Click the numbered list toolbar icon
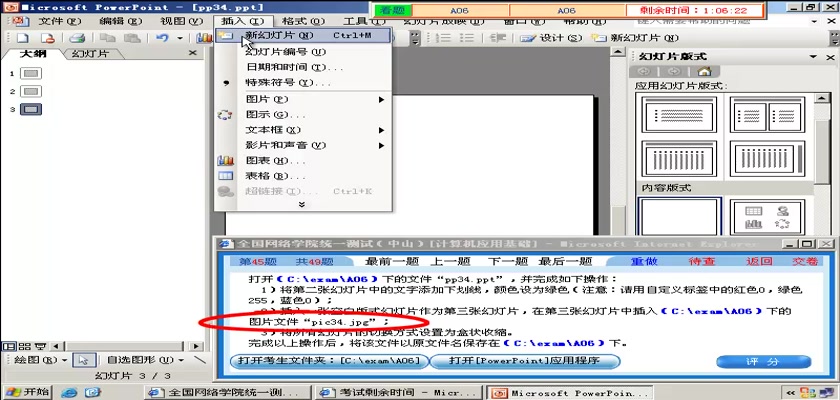This screenshot has width=840, height=400. point(442,38)
